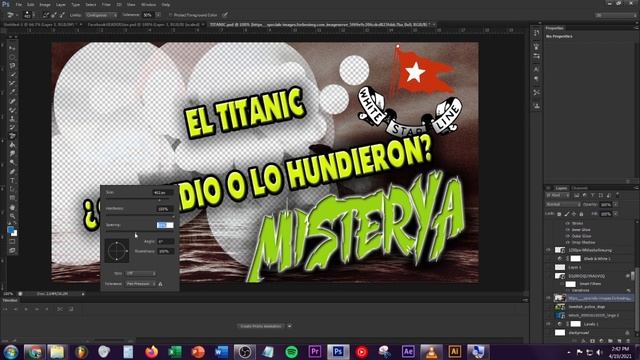The width and height of the screenshot is (640, 360).
Task: Open the Tolerance Pen Pressure dropdown in the popup
Action: 140,284
